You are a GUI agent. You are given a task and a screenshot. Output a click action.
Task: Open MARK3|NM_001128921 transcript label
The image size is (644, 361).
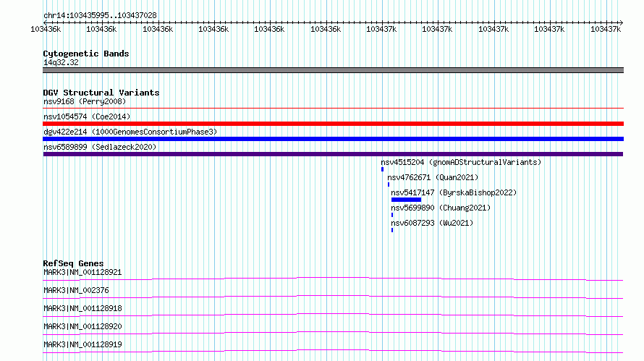(82, 272)
